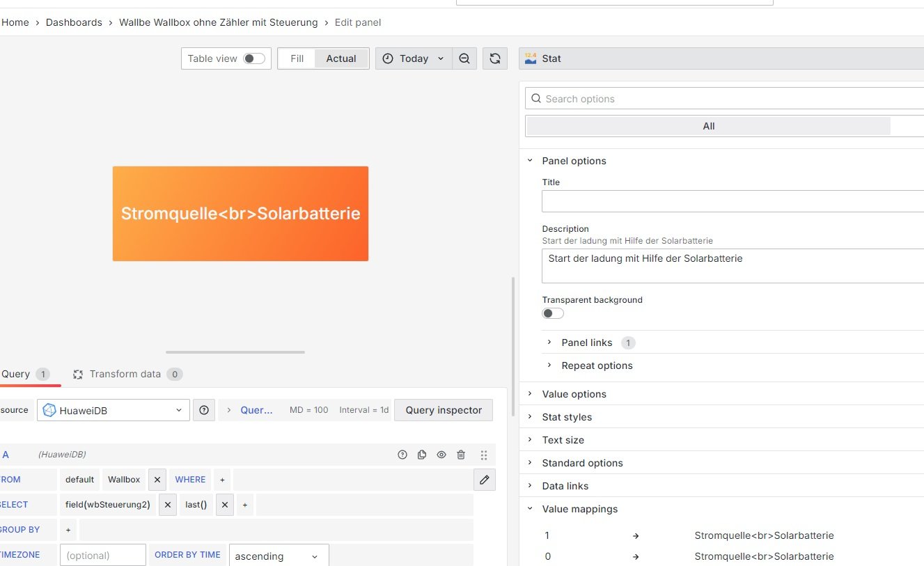Screen dimensions: 924x566
Task: Click the query A help icon
Action: click(x=402, y=455)
